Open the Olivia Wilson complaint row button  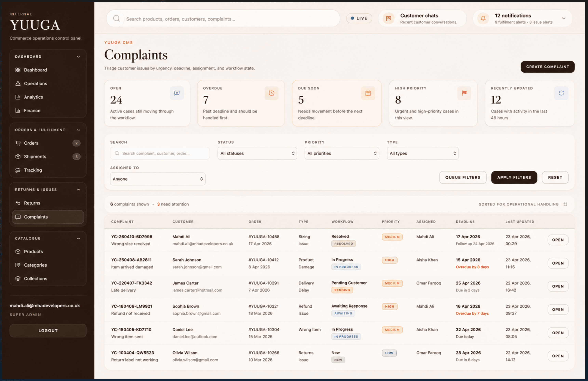coord(558,356)
